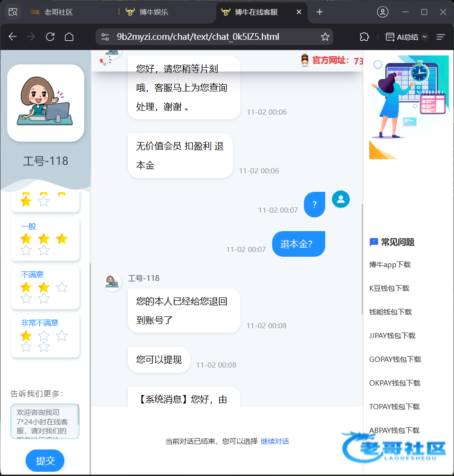Expand the AI总结 dropdown
The image size is (454, 476).
(424, 37)
